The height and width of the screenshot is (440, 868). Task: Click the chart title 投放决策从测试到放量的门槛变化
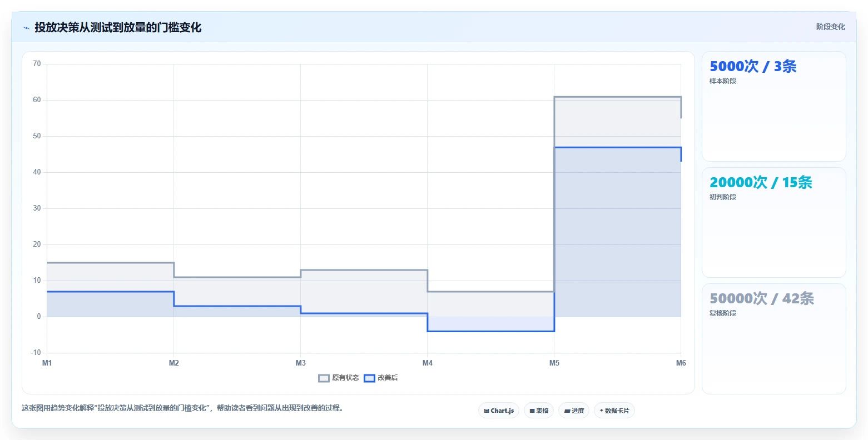(x=118, y=27)
